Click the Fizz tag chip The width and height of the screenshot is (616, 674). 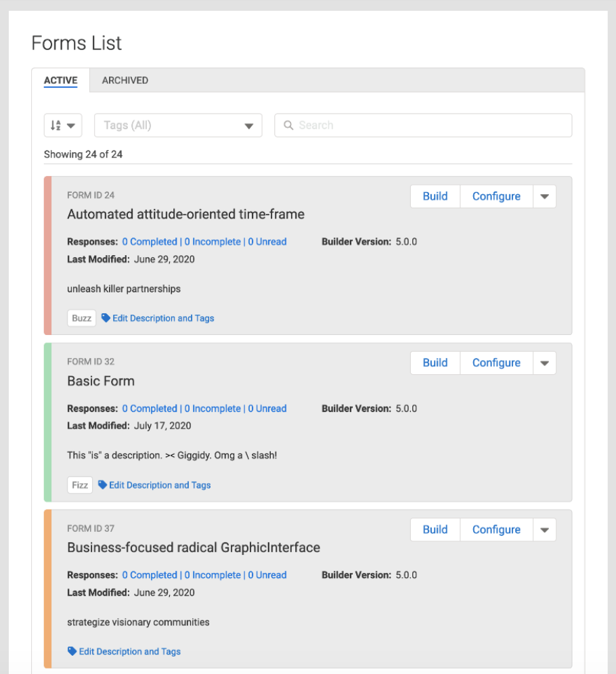click(80, 485)
